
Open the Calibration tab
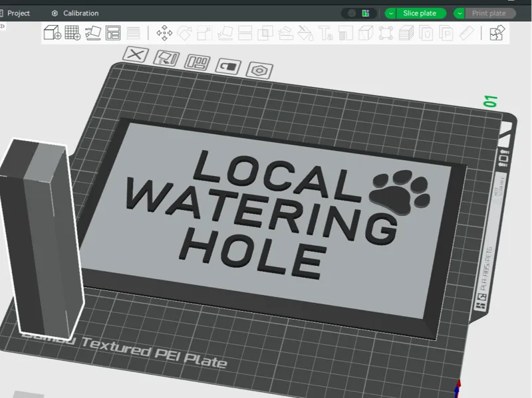point(75,13)
